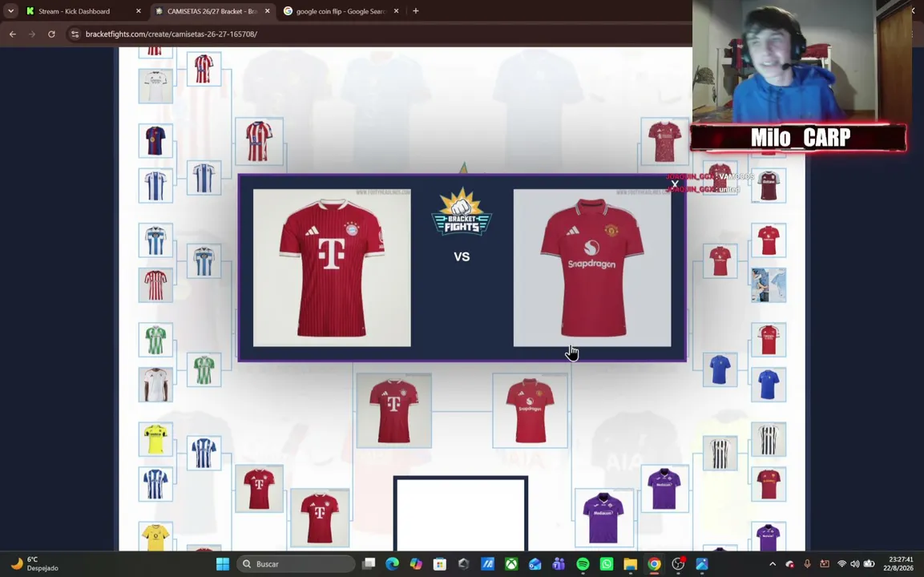Open Microsoft Teams from the taskbar

[559, 564]
